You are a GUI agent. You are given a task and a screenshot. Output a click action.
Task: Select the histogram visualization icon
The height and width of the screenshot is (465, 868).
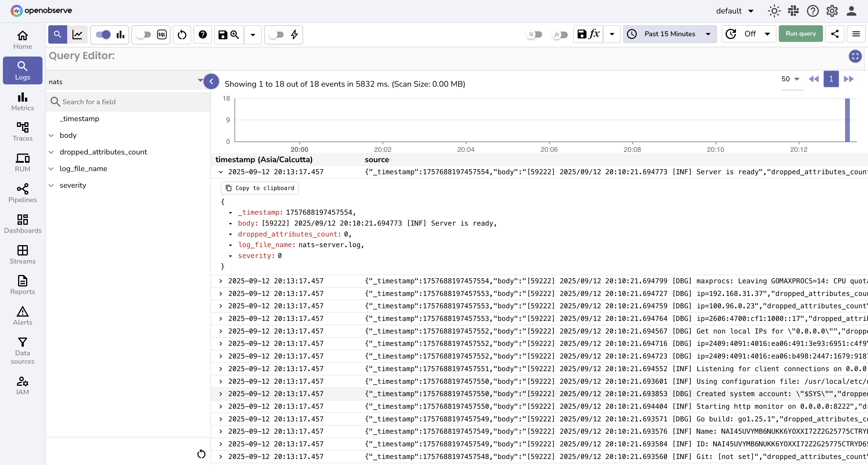pos(120,34)
